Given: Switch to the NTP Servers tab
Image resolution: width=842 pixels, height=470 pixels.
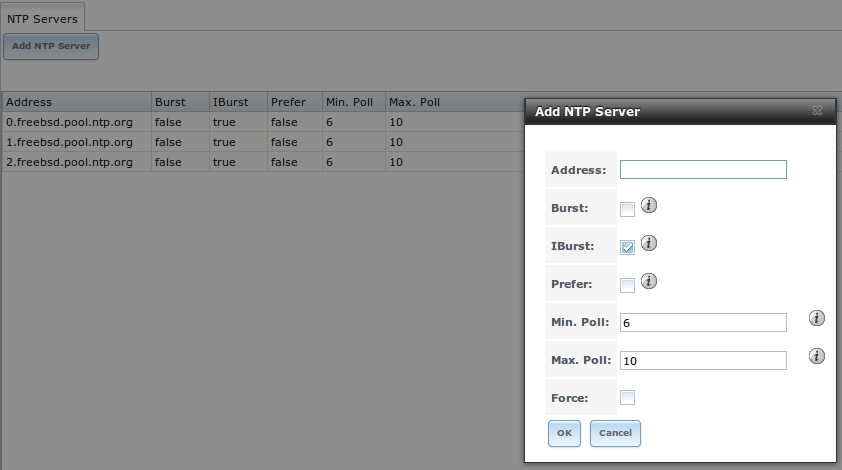Looking at the screenshot, I should tap(42, 19).
